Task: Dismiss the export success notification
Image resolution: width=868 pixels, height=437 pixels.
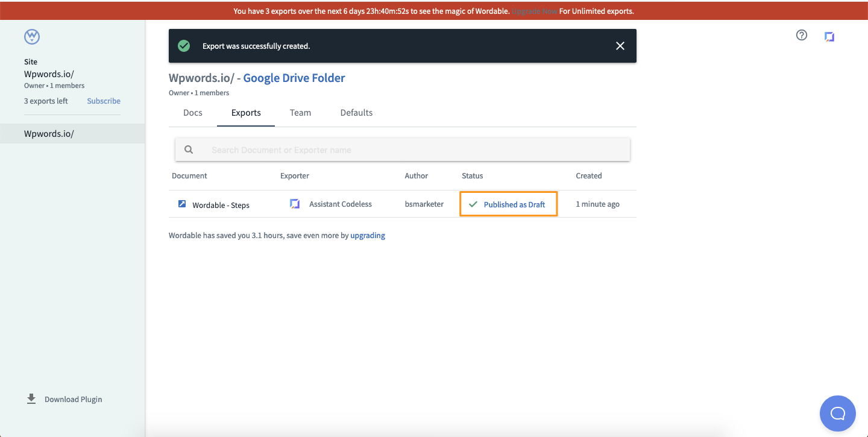Action: tap(620, 46)
